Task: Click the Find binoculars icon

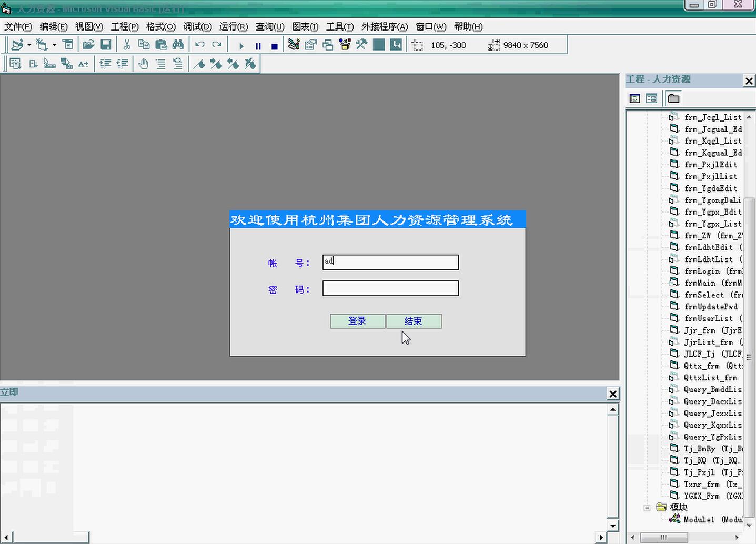Action: (x=178, y=45)
